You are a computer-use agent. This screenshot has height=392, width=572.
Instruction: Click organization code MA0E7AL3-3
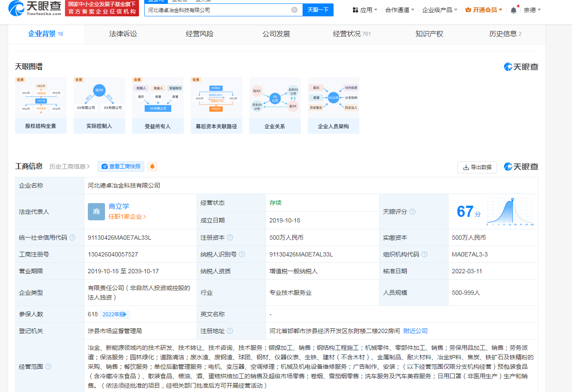470,254
